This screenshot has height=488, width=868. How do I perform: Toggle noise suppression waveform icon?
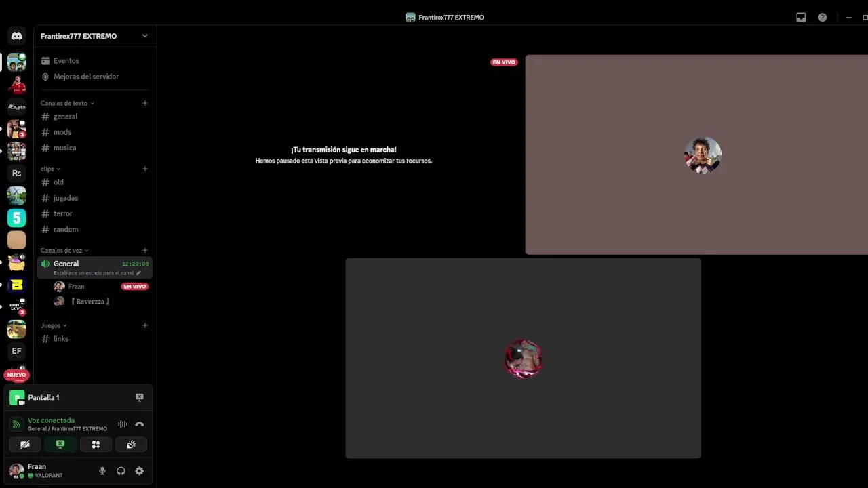[123, 424]
